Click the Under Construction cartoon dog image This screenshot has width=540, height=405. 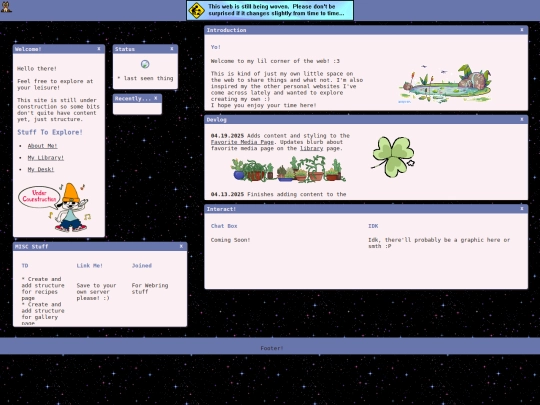point(54,207)
